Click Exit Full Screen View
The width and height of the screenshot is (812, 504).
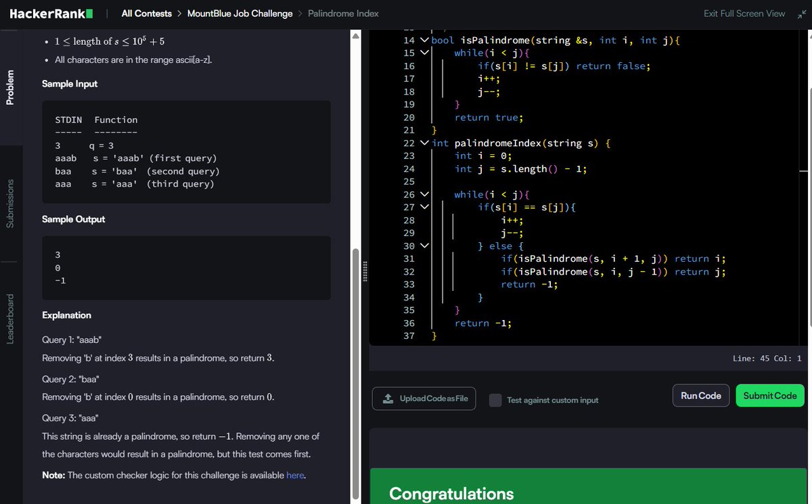click(x=744, y=14)
